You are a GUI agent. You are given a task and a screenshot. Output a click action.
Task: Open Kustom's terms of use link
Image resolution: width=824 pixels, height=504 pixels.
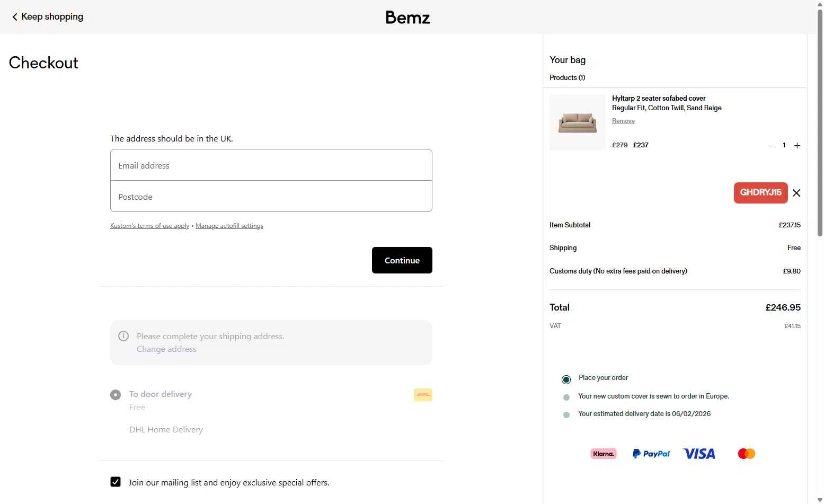tap(149, 226)
